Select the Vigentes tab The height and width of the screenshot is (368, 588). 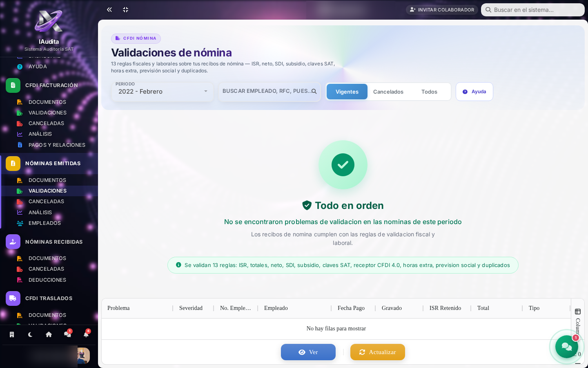pos(347,92)
